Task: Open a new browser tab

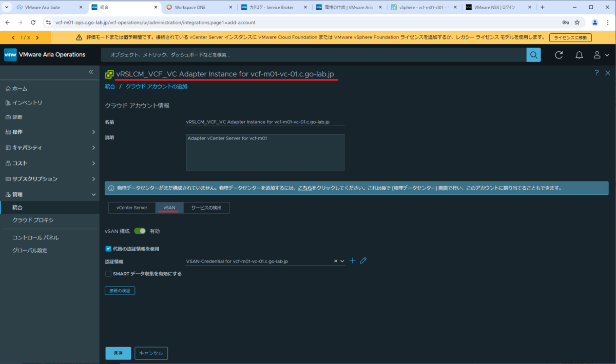Action: [x=543, y=8]
